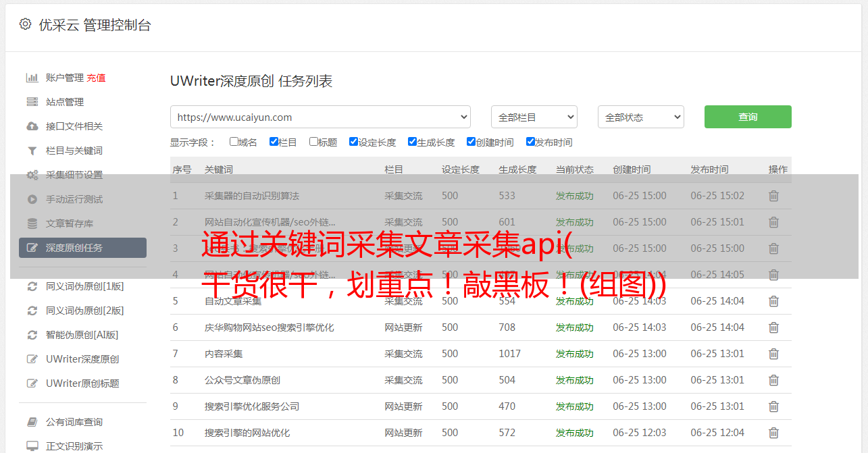Open 正文识别演示 sidebar link
Image resolution: width=868 pixels, height=453 pixels.
pyautogui.click(x=74, y=446)
